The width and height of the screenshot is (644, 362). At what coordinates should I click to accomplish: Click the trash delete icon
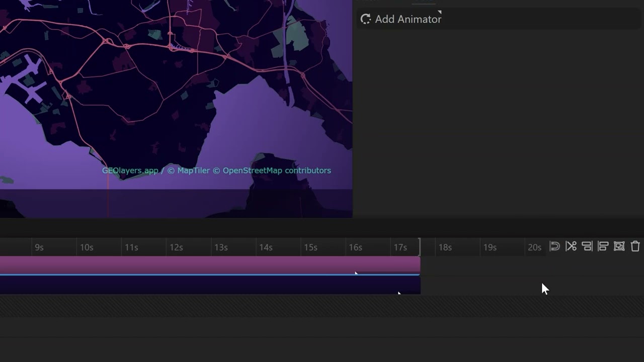click(x=635, y=246)
